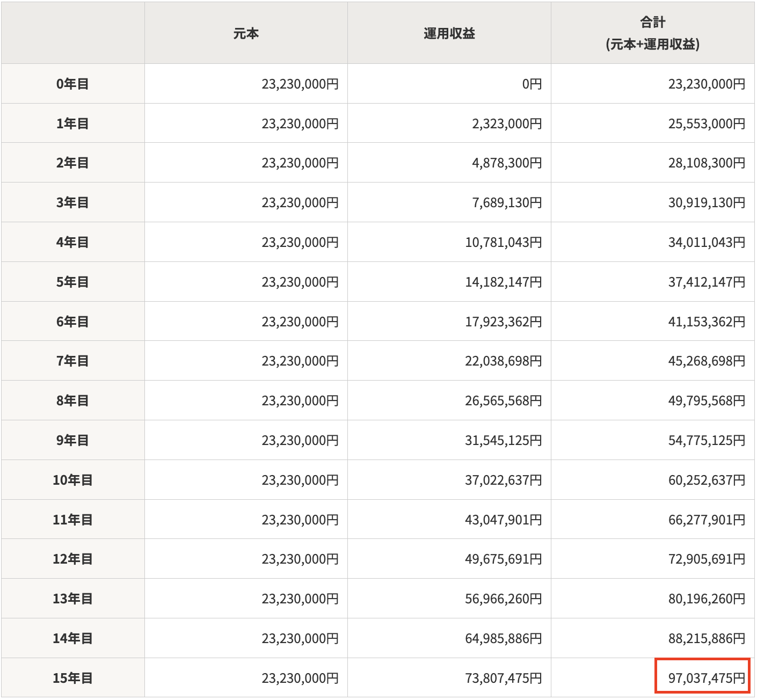The width and height of the screenshot is (757, 700).
Task: Click the 37,412,147円 total in 5年目
Action: 706,282
